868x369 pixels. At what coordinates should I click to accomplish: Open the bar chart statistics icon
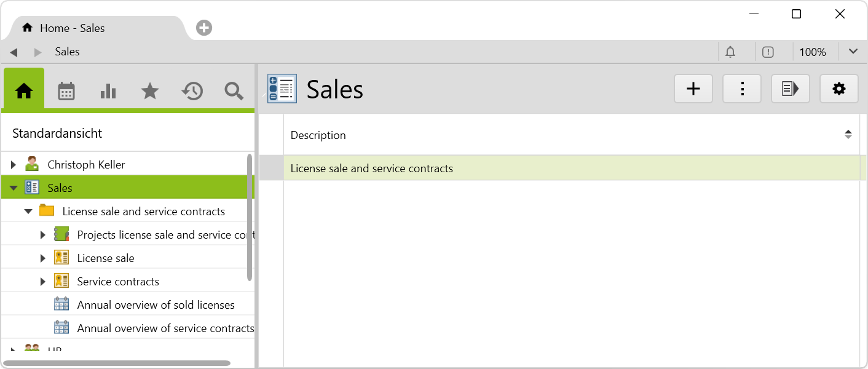pos(108,91)
